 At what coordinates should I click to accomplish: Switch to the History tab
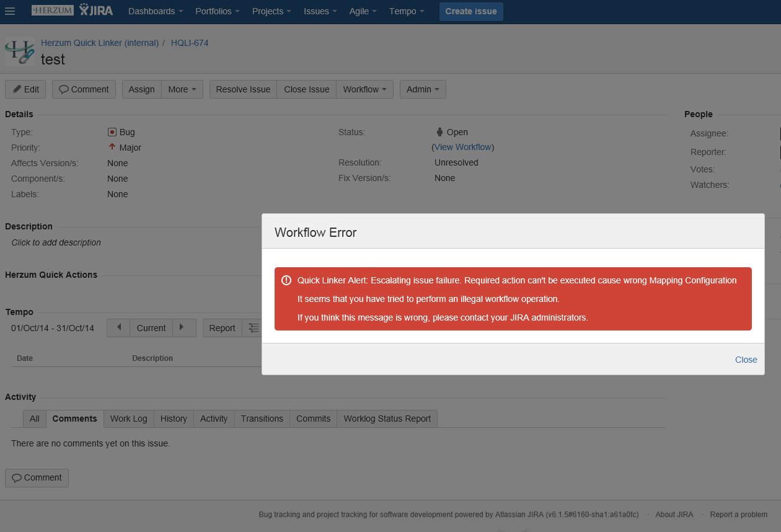click(x=174, y=419)
